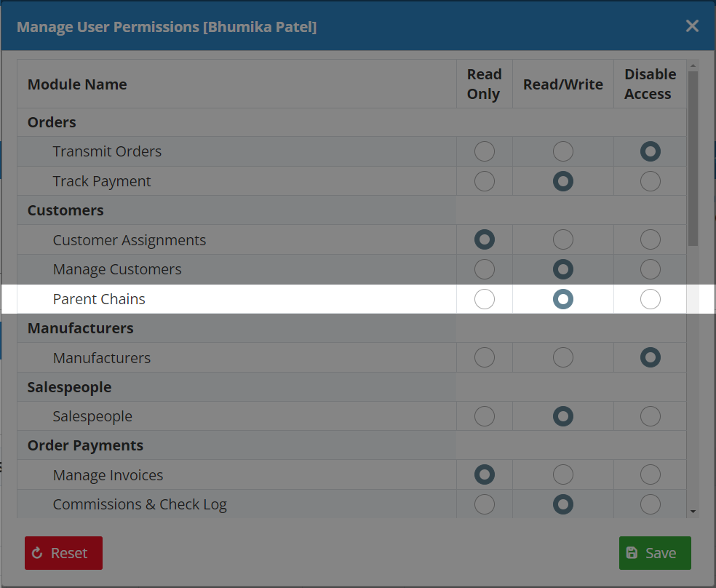Viewport: 716px width, 588px height.
Task: Disable access for Commissions & Check Log
Action: 650,504
